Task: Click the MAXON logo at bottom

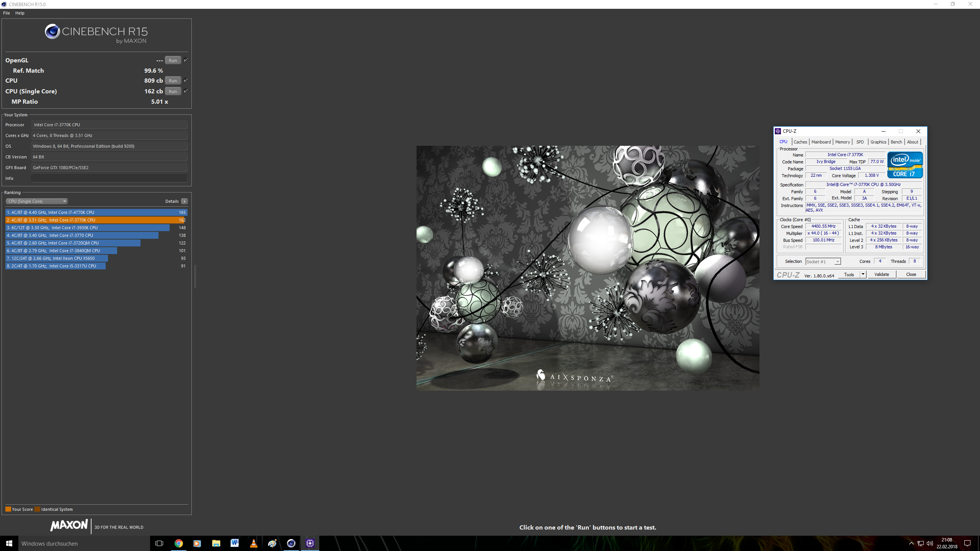Action: point(69,525)
